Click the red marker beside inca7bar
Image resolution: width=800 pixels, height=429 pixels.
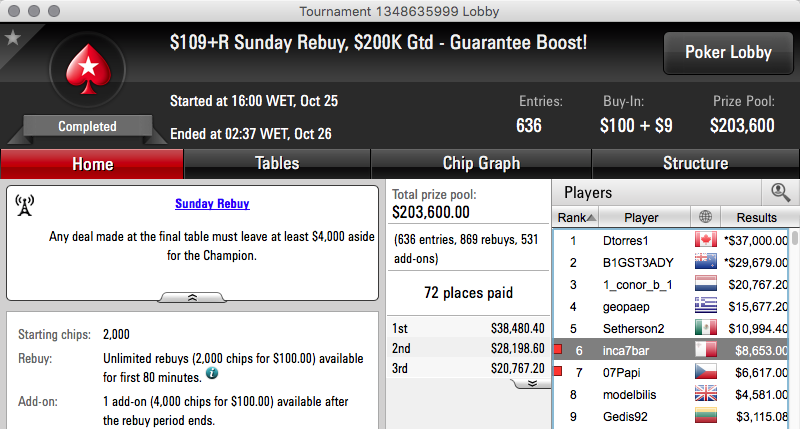[x=558, y=349]
